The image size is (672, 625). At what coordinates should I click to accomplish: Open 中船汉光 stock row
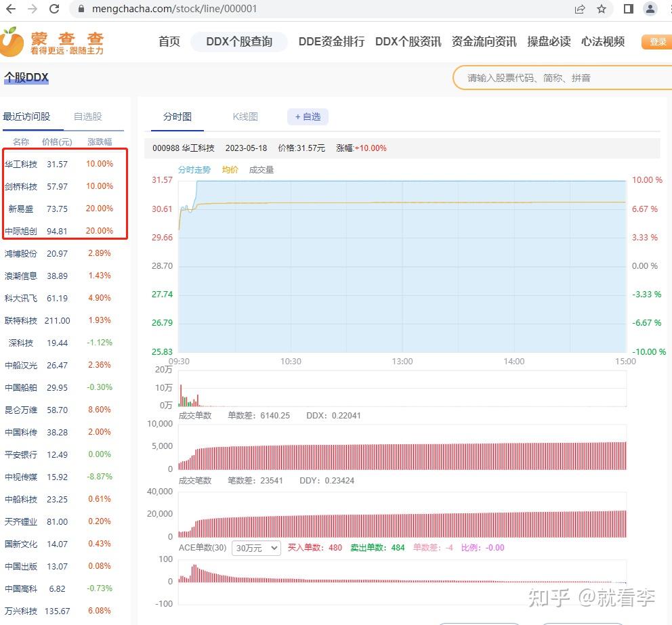tap(59, 365)
